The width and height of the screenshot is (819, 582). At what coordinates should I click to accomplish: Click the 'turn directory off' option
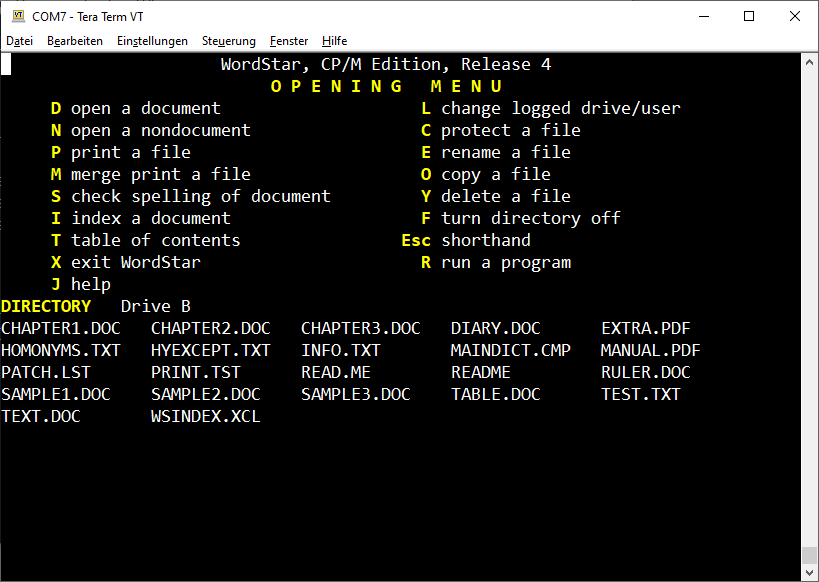530,218
